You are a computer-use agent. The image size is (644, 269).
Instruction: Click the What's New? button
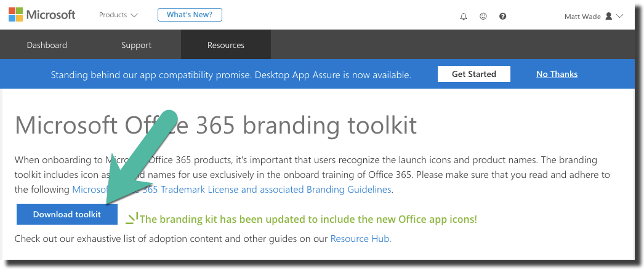[x=190, y=15]
